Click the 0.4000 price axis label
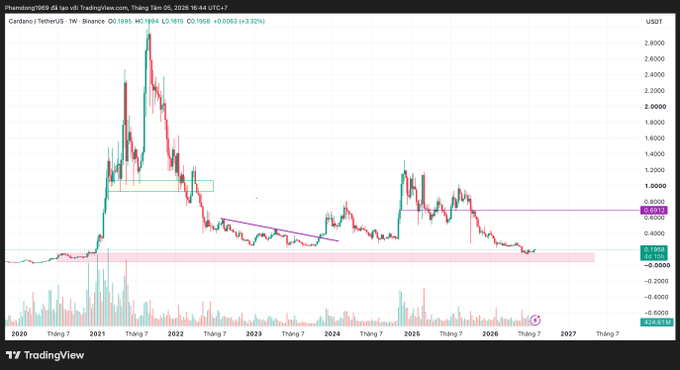The height and width of the screenshot is (370, 680). coord(654,233)
